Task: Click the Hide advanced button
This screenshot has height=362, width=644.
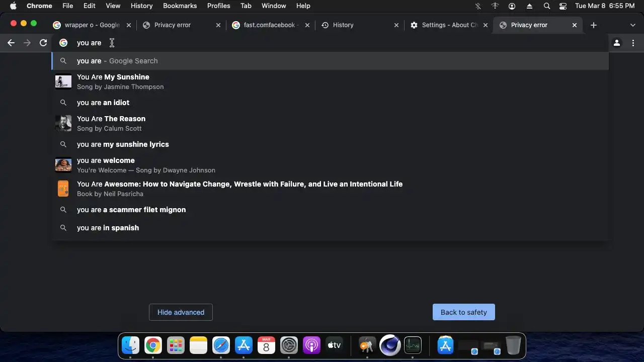Action: tap(181, 312)
